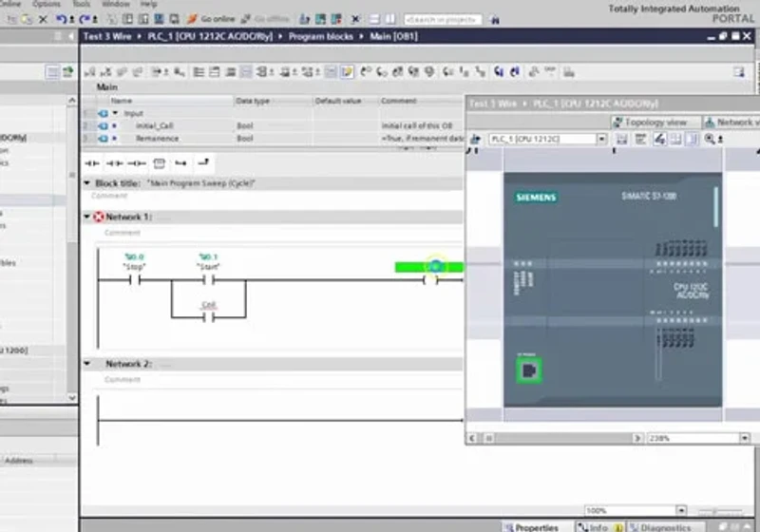Click the Ethernet port on the PLC image
The height and width of the screenshot is (532, 760).
coord(529,370)
